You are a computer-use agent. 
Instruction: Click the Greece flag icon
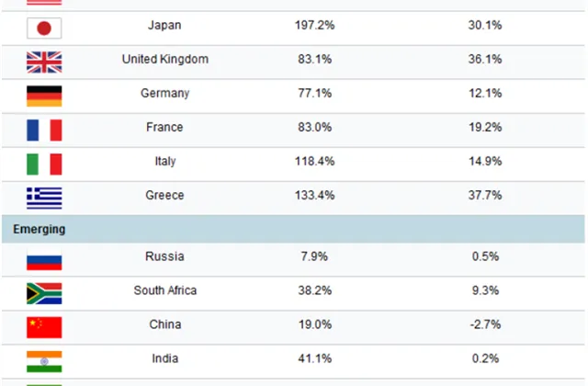click(x=44, y=199)
